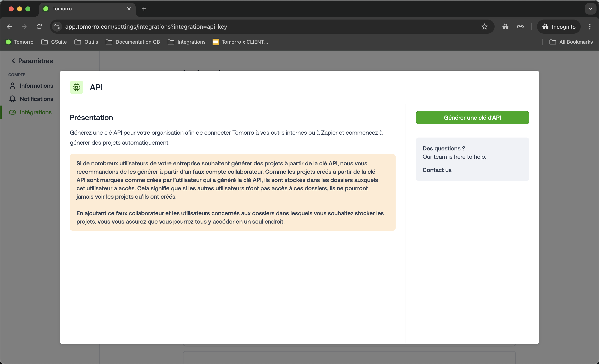Click the Incognito profile button

click(559, 26)
